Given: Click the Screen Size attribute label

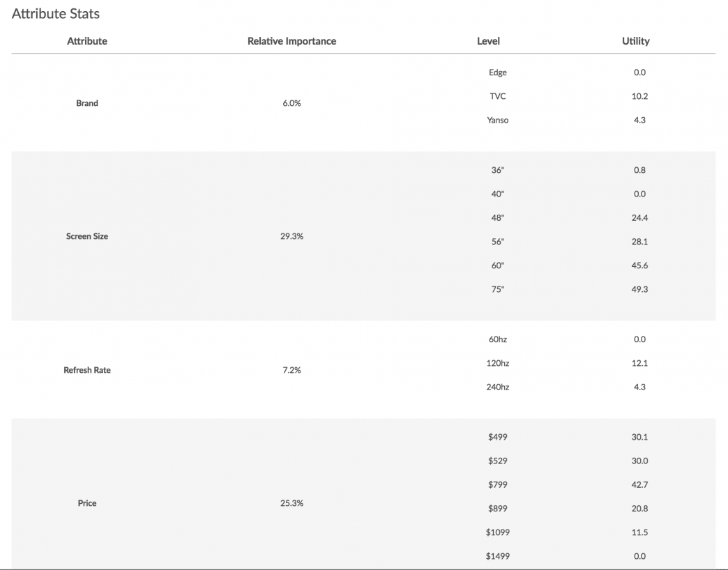Looking at the screenshot, I should tap(87, 236).
